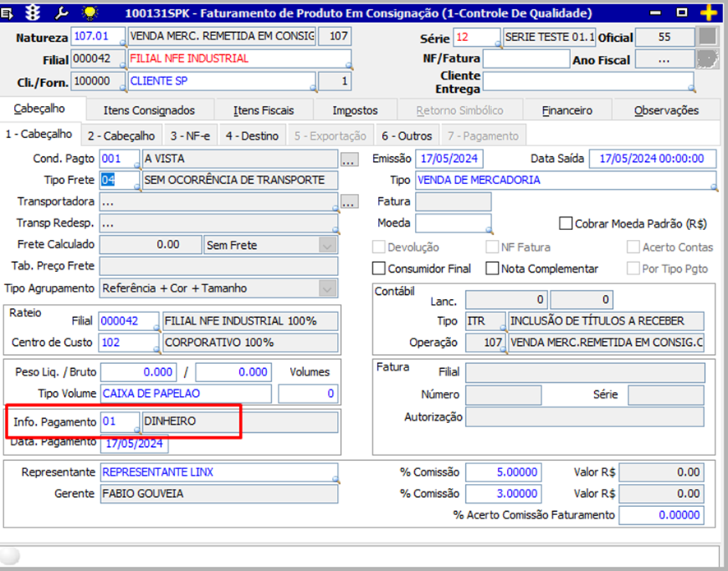Open the wrench settings icon
This screenshot has height=571, width=728.
tap(62, 12)
